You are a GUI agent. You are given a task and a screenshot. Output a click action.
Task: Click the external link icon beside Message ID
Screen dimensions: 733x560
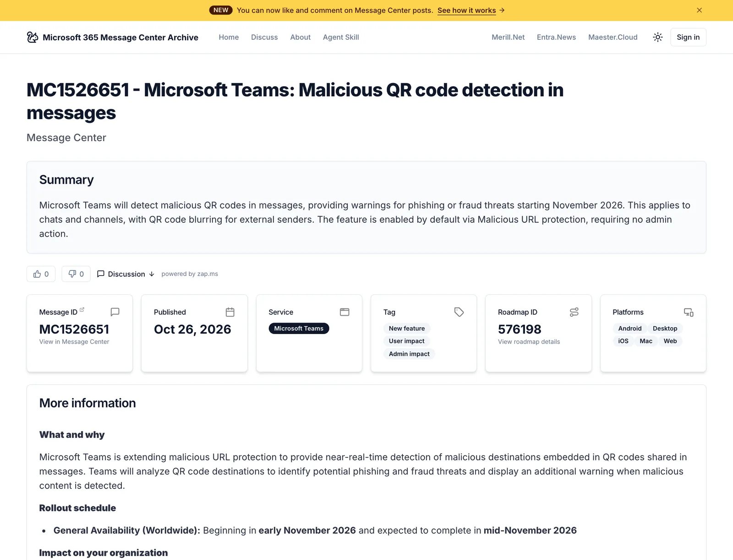pos(82,310)
